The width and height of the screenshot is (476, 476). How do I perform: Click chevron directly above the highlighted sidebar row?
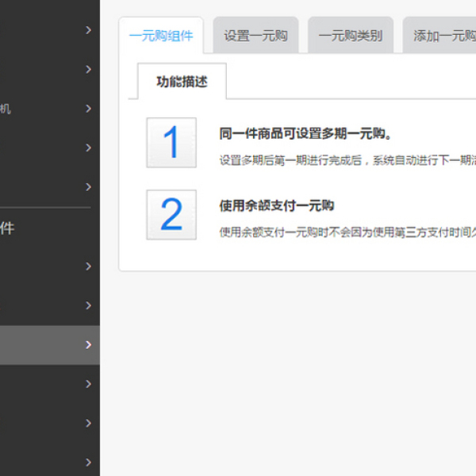(88, 305)
